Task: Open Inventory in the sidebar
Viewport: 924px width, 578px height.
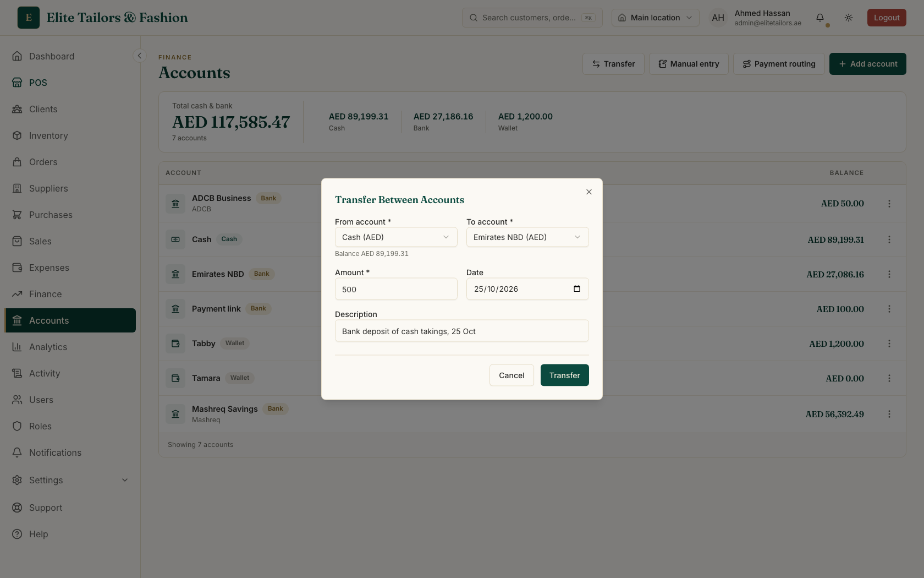Action: pos(70,135)
